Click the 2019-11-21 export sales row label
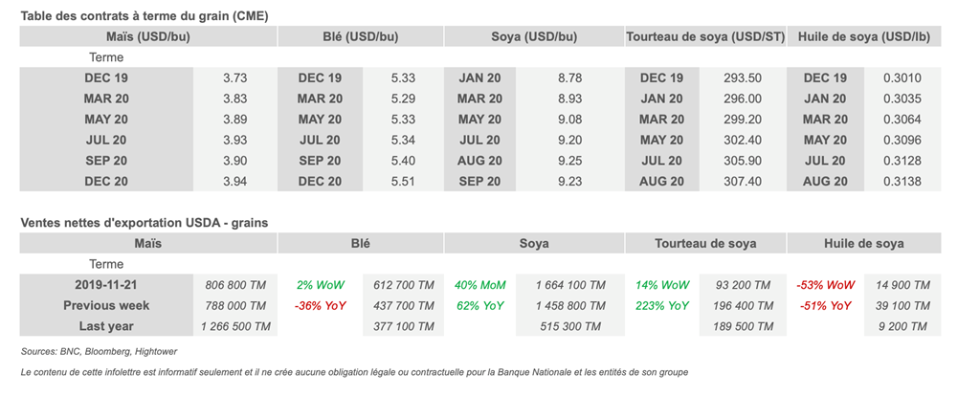 tap(106, 285)
